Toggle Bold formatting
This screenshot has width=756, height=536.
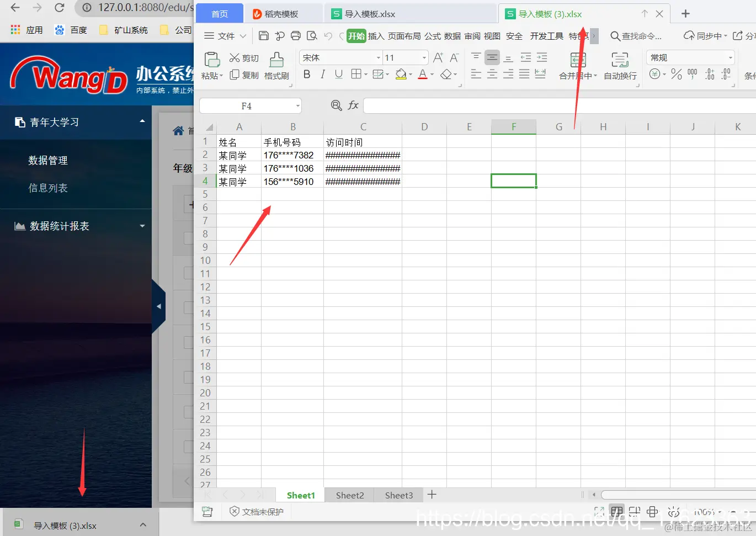coord(307,74)
